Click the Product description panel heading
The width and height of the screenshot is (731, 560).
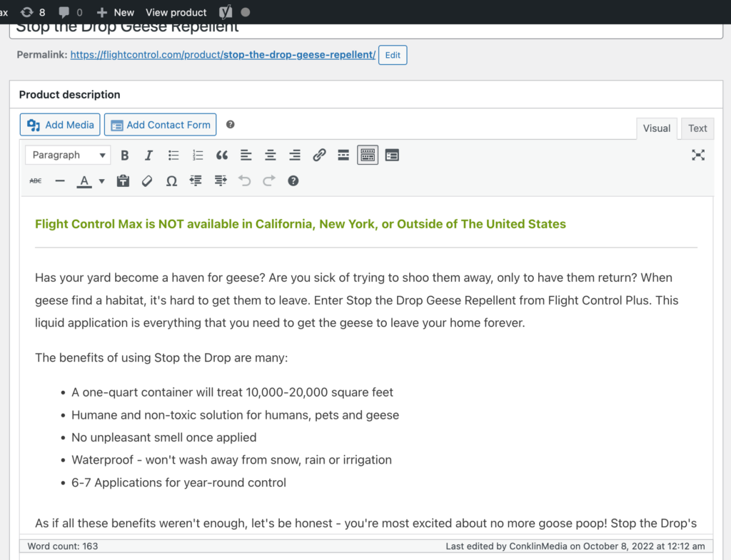pos(69,95)
